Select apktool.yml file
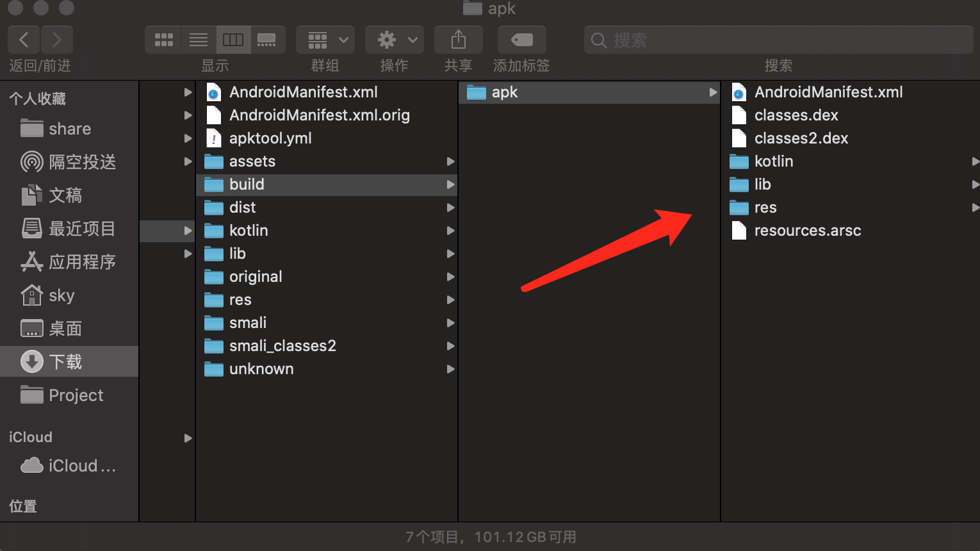Image resolution: width=980 pixels, height=551 pixels. [x=327, y=138]
